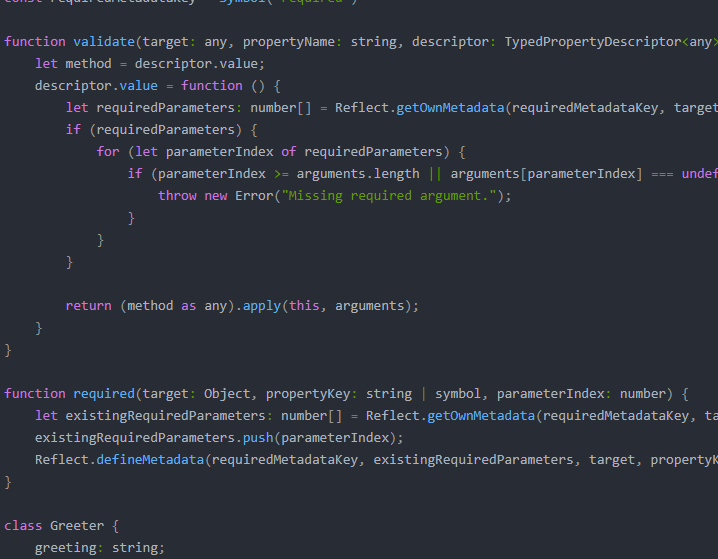The height and width of the screenshot is (559, 718).
Task: Click requiredParameters after the of keyword
Action: [373, 152]
